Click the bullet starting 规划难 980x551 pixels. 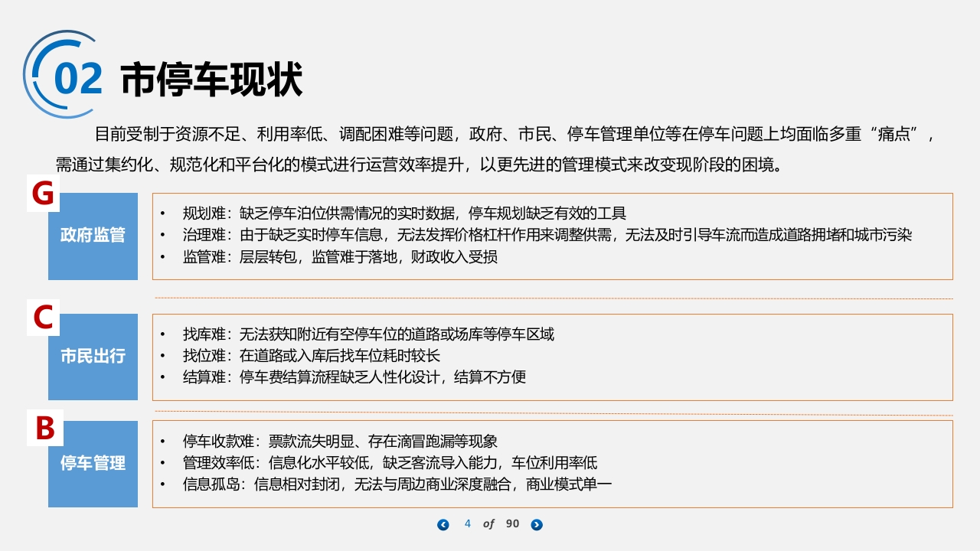tap(404, 214)
